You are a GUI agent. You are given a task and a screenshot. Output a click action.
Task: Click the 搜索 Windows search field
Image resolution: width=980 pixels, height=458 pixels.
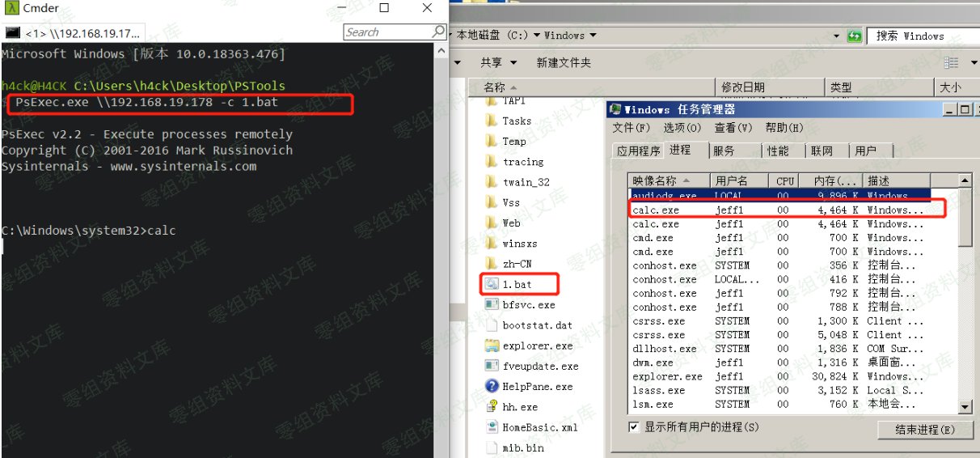(922, 36)
